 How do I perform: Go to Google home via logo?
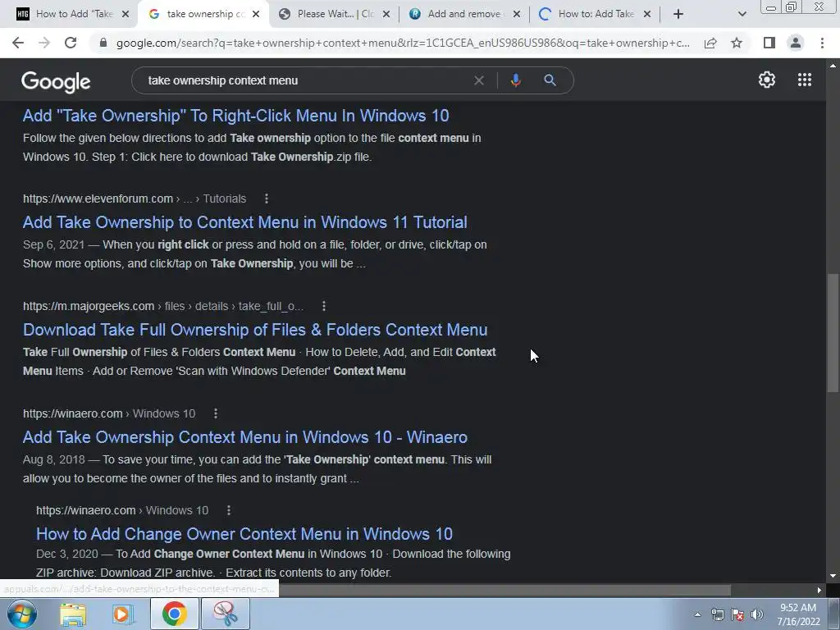56,81
